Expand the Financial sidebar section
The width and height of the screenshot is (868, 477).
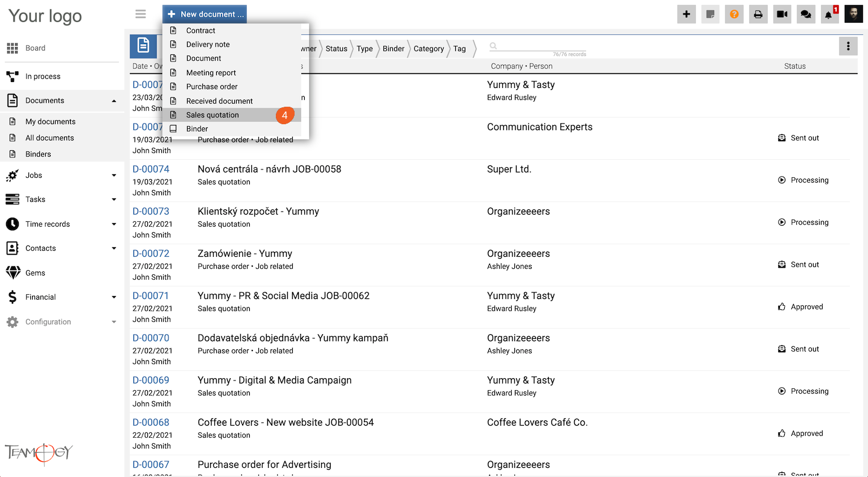point(114,297)
